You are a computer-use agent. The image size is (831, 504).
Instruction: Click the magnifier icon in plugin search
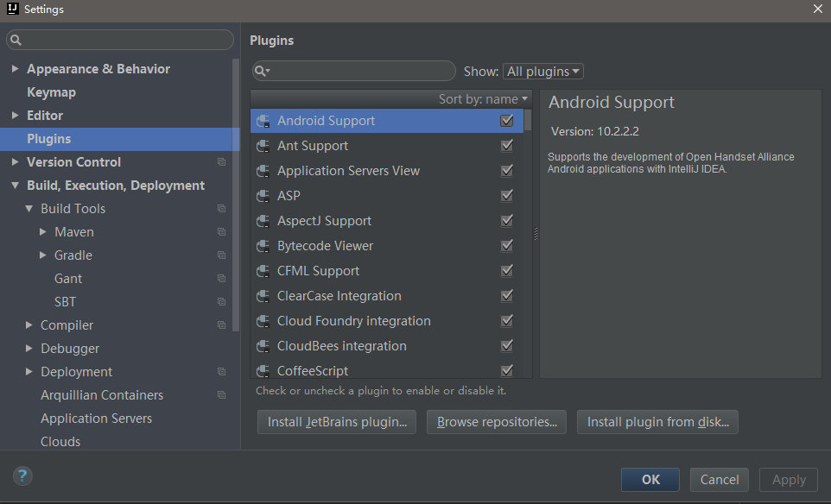(262, 71)
